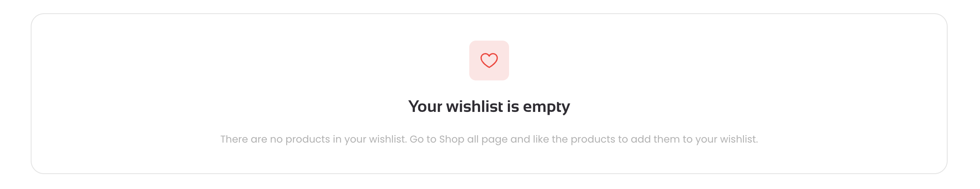The width and height of the screenshot is (980, 189).
Task: Click the word "and" in the description
Action: point(520,139)
